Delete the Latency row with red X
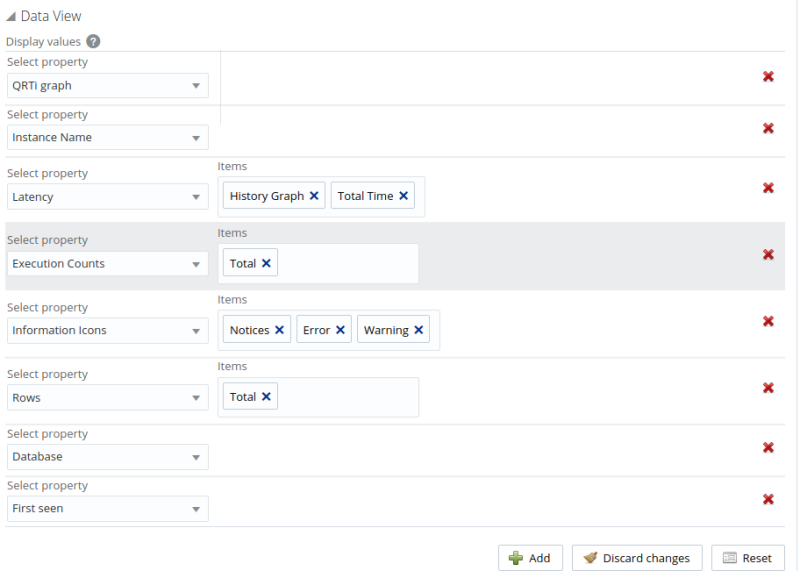This screenshot has height=571, width=800. click(768, 188)
